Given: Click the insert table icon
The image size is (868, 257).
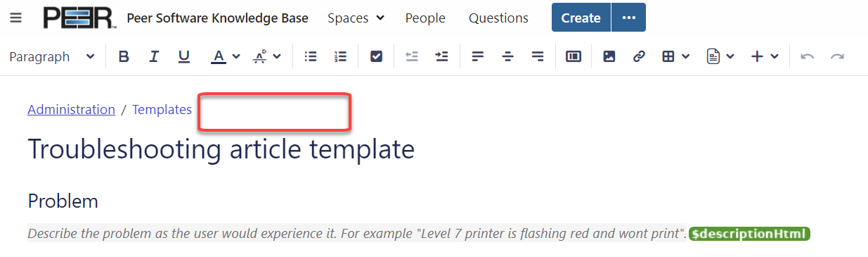Looking at the screenshot, I should [668, 56].
